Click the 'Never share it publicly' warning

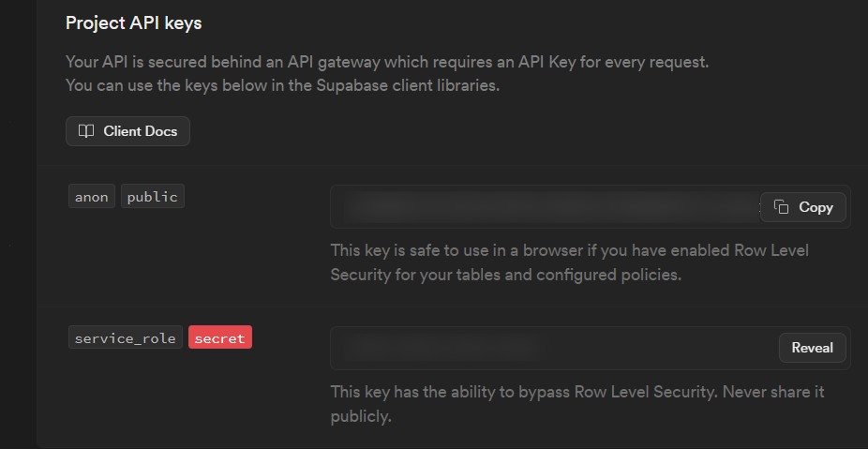click(x=577, y=404)
